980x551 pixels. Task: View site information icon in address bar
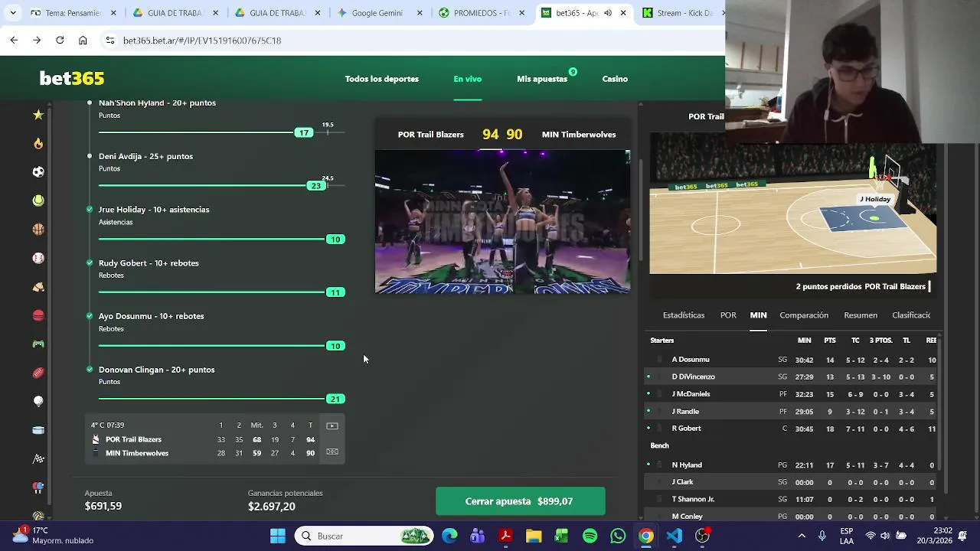pyautogui.click(x=109, y=40)
